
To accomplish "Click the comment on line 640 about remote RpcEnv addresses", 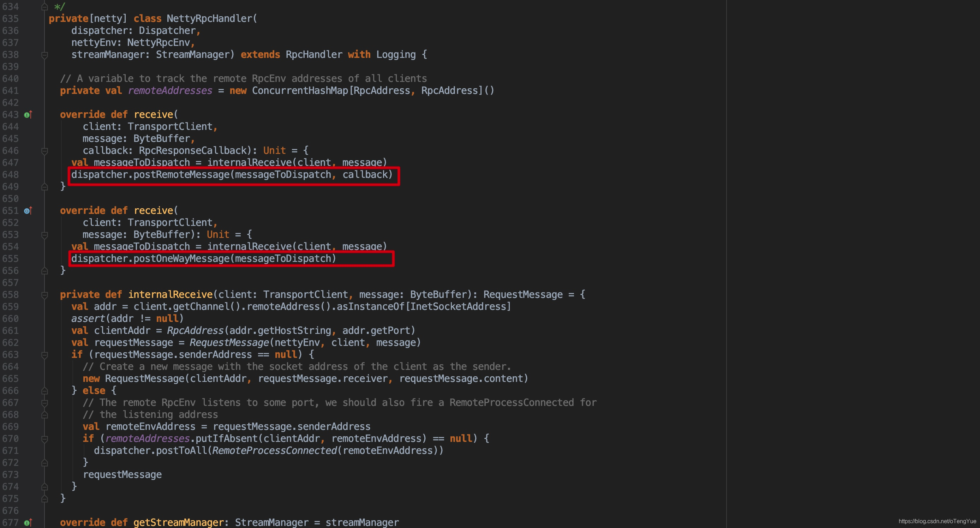I will [244, 79].
